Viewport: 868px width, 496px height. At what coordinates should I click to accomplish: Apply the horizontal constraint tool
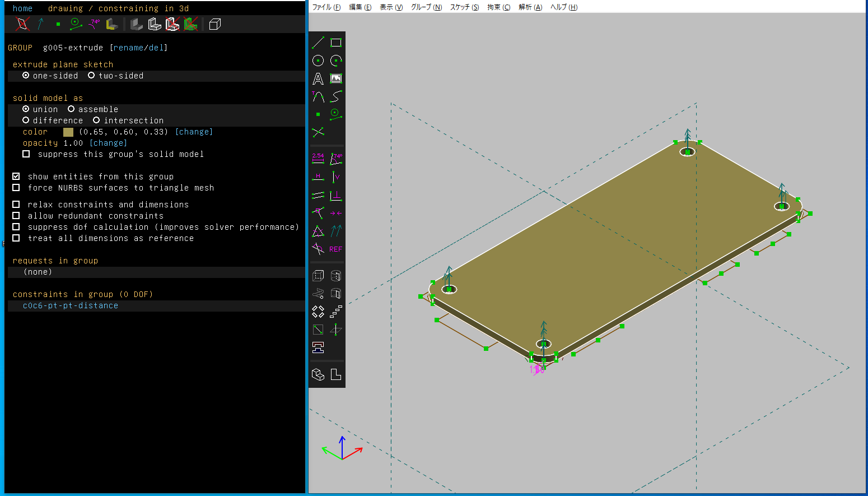[x=318, y=177]
